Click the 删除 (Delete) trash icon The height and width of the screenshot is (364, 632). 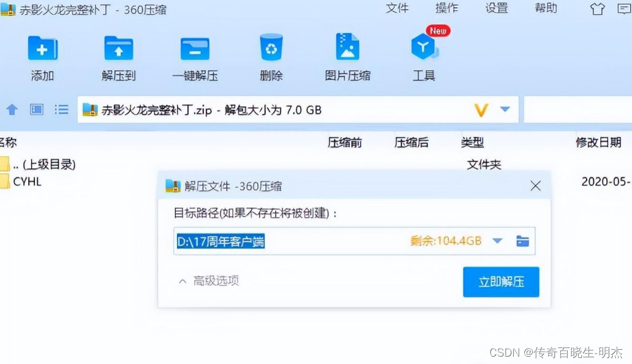pos(271,48)
